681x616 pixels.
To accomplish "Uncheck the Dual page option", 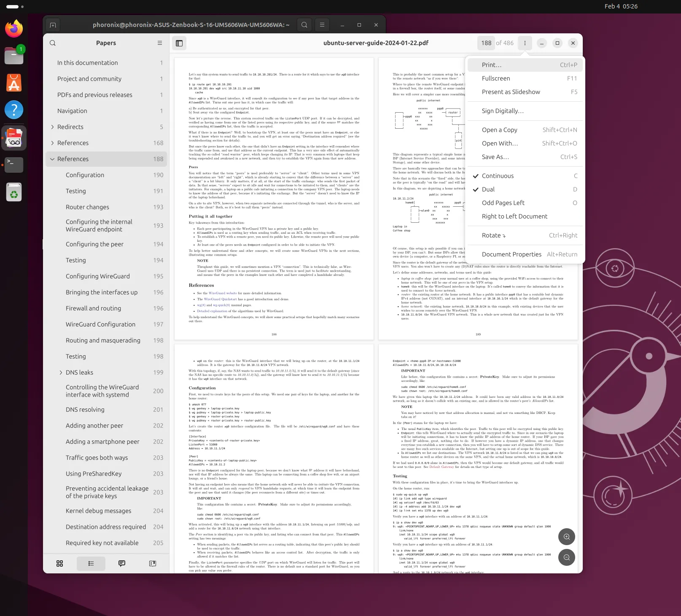I will (488, 189).
